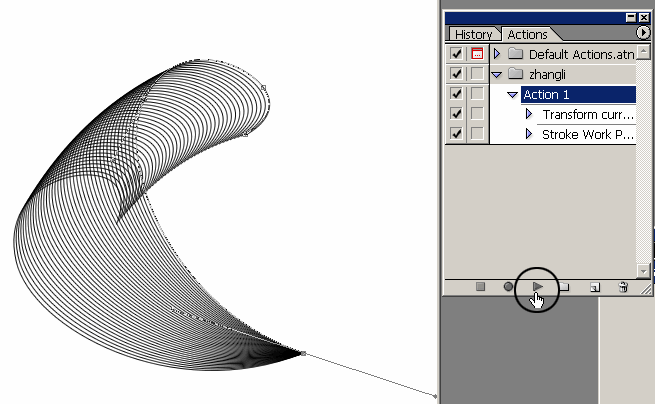This screenshot has height=404, width=655.
Task: Open the Actions panel flyout menu
Action: [642, 33]
